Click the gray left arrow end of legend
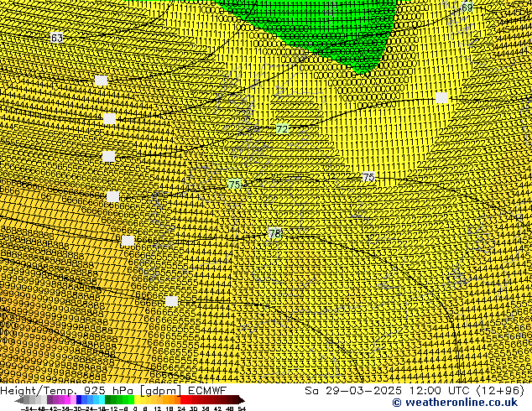 (x=19, y=400)
